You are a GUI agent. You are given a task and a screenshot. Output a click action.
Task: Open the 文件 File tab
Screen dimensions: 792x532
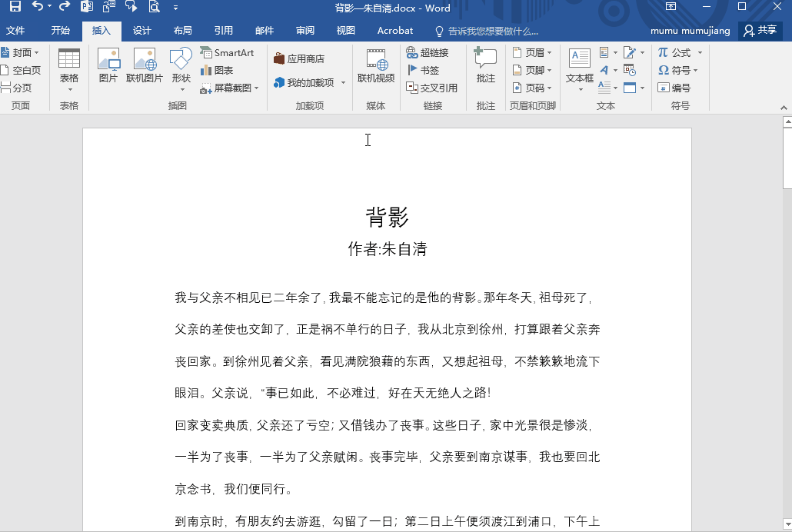(15, 31)
